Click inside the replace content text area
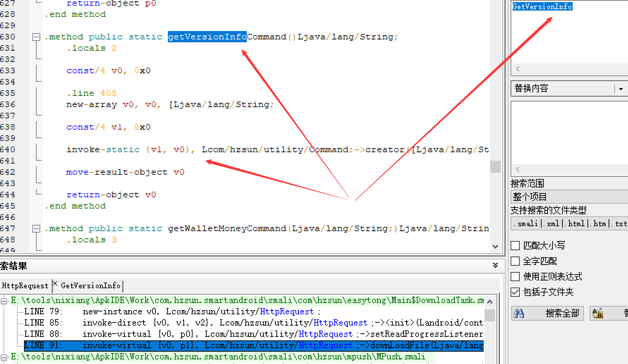 pyautogui.click(x=569, y=133)
